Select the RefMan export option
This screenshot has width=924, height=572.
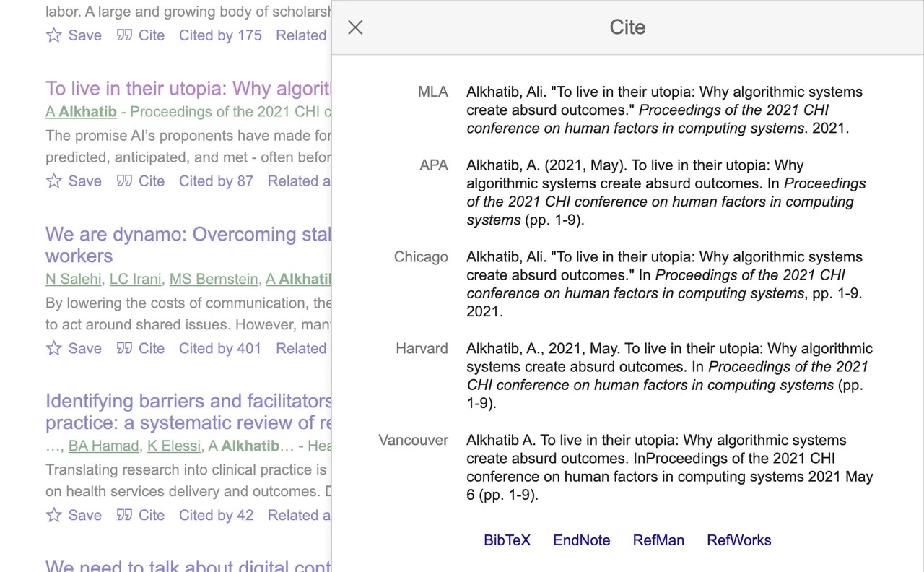point(658,540)
